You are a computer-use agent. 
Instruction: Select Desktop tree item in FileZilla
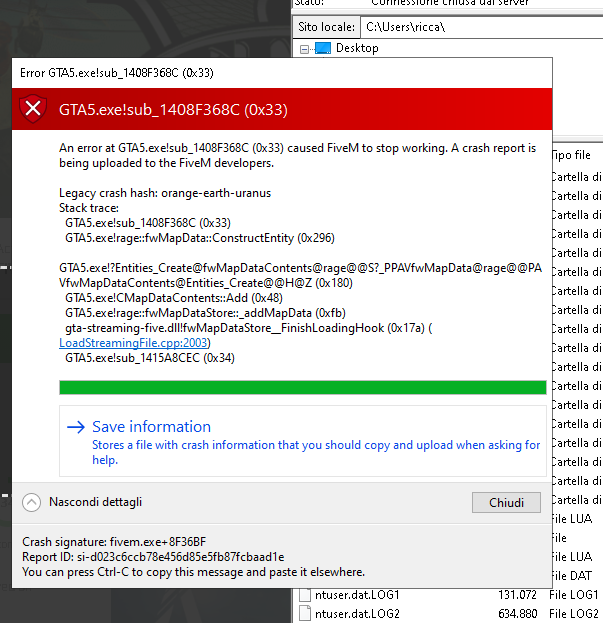(x=357, y=48)
